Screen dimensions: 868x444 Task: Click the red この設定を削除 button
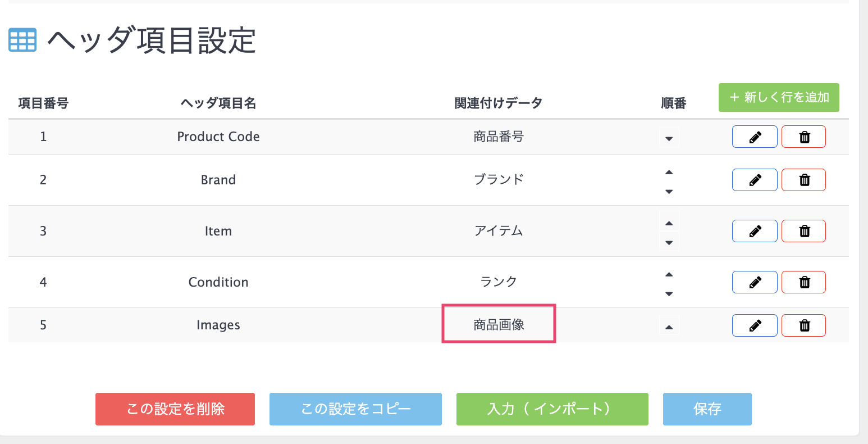coord(175,409)
